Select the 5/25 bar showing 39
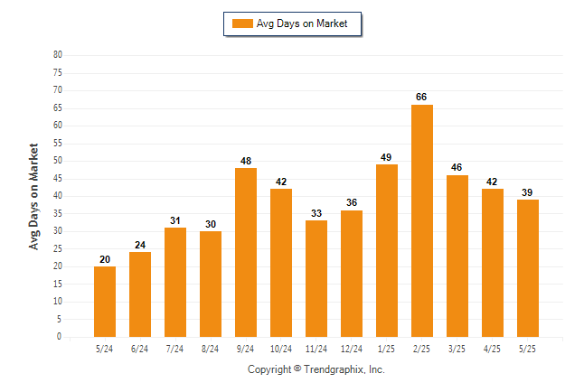This screenshot has width=584, height=392. (x=528, y=268)
